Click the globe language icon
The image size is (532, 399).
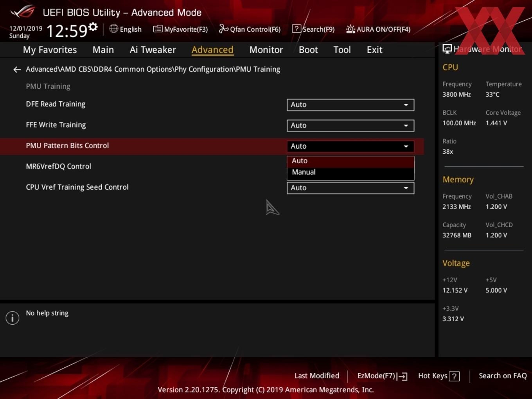pos(113,29)
